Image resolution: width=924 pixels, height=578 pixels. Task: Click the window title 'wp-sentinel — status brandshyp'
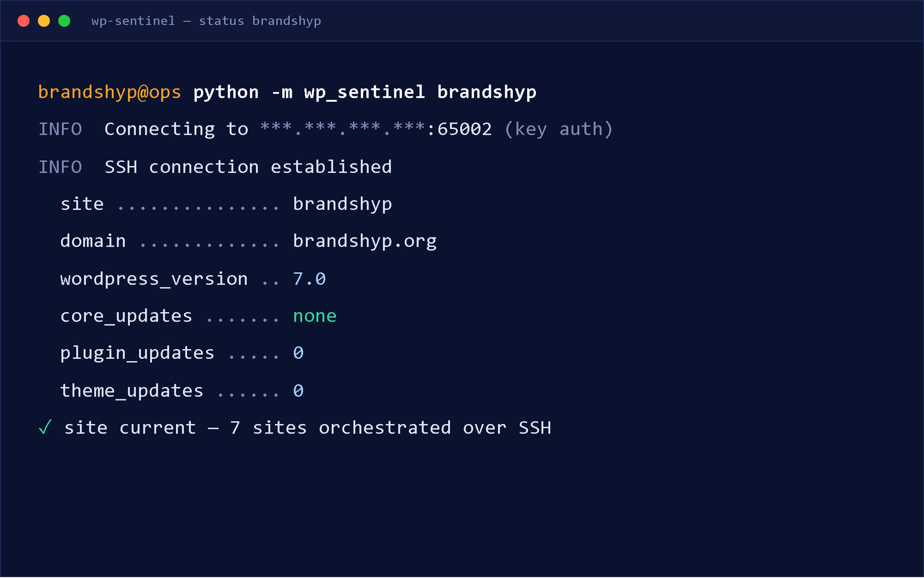tap(206, 21)
